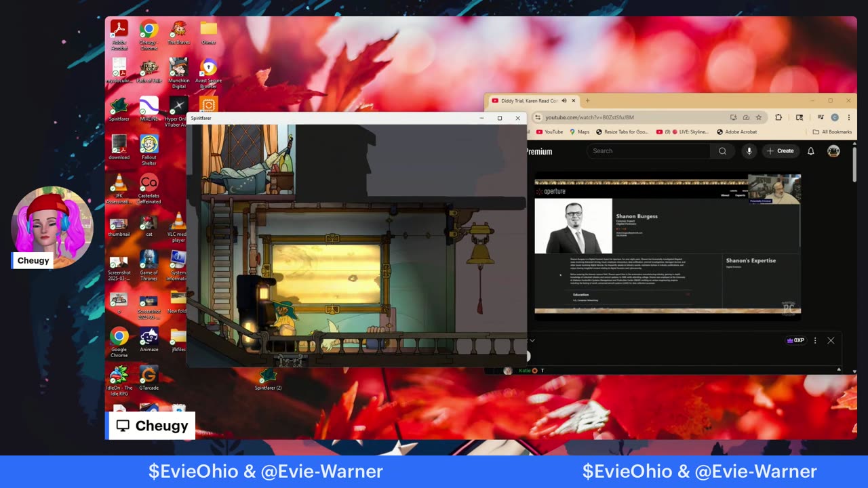The height and width of the screenshot is (488, 868).
Task: Click the YouTube search magnifier button
Action: click(723, 151)
